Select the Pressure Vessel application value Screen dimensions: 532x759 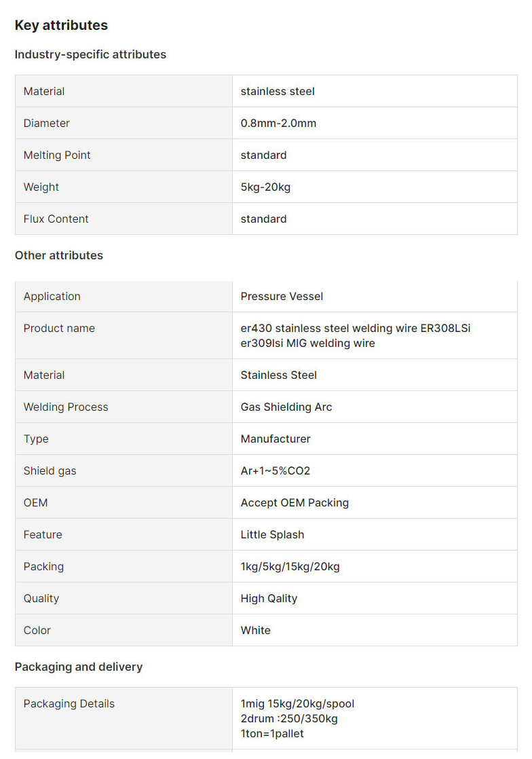click(x=282, y=296)
